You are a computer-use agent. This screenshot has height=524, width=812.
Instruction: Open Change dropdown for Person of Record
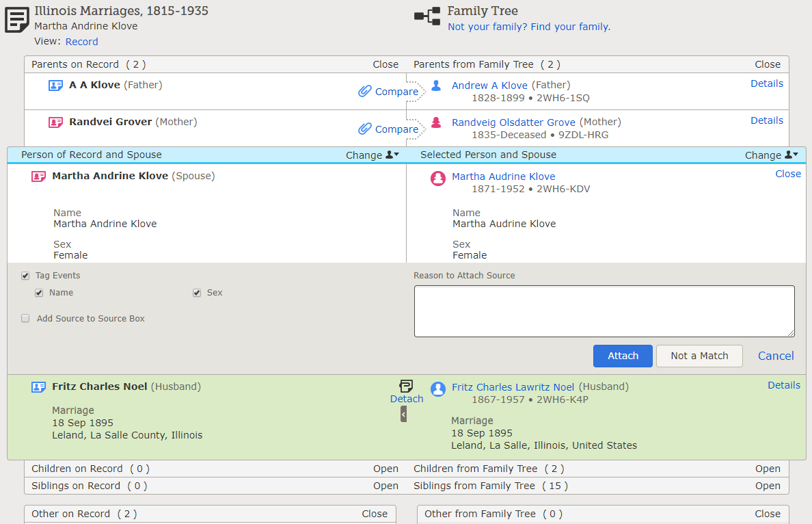[372, 155]
